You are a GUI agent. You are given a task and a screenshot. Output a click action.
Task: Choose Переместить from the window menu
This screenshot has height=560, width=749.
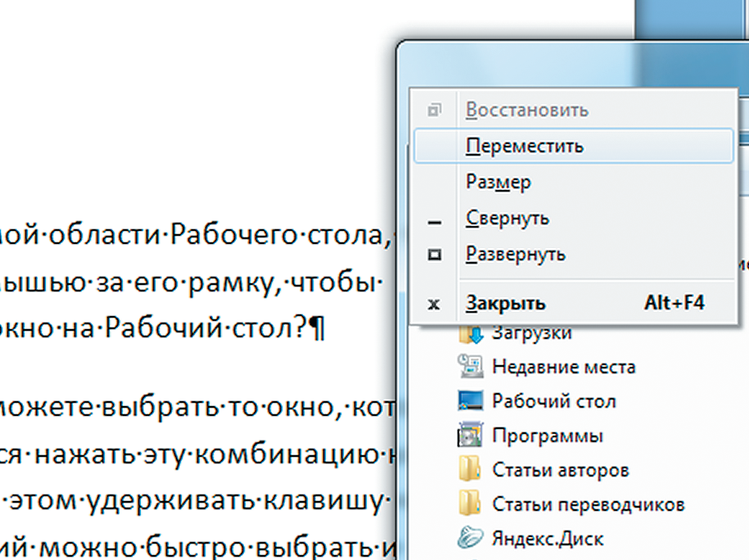pyautogui.click(x=525, y=147)
